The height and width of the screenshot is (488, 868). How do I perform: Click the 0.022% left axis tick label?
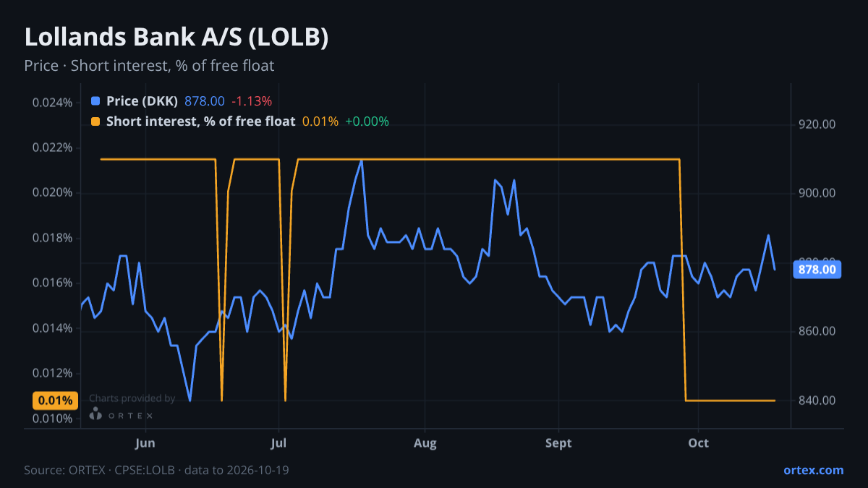coord(52,147)
